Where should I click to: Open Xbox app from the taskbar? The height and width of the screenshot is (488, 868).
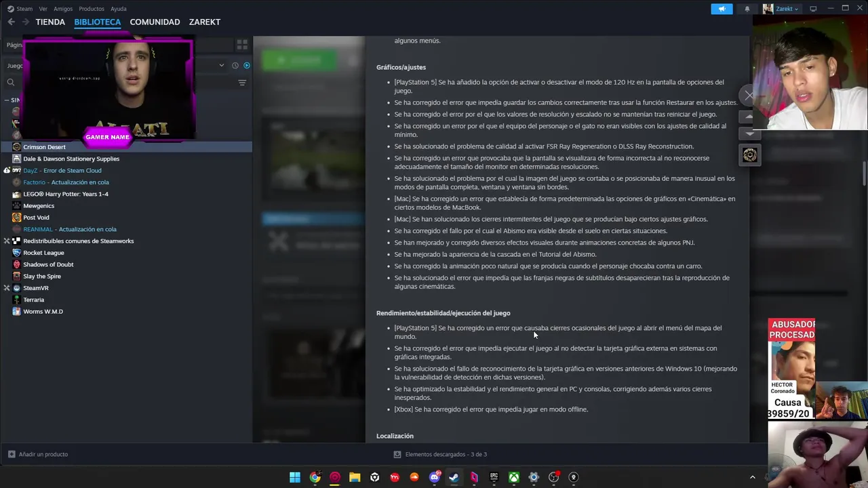514,477
